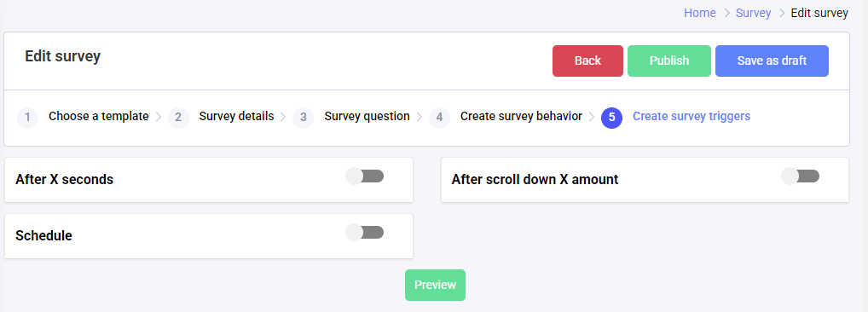Click the step 1 circle icon
This screenshot has width=868, height=312.
tap(27, 118)
